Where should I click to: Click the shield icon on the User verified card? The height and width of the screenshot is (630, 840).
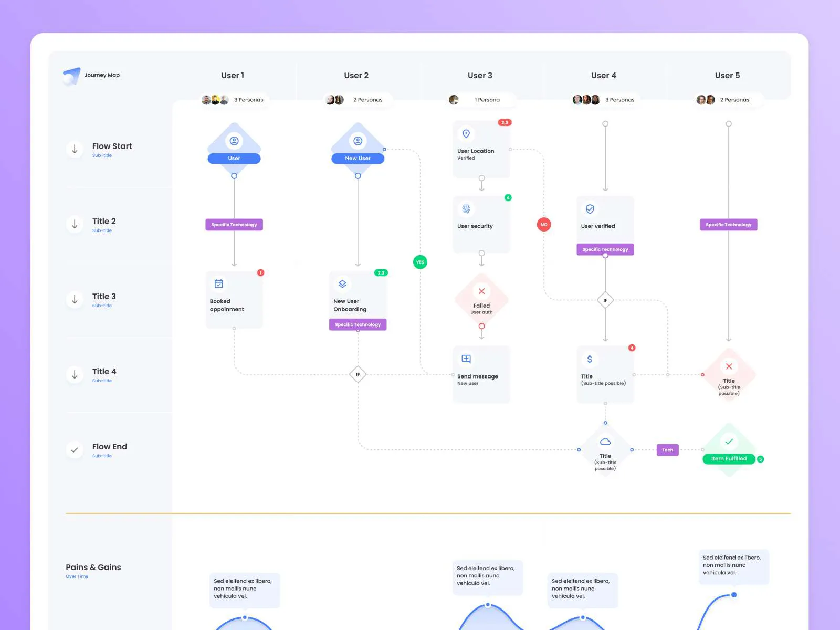590,209
